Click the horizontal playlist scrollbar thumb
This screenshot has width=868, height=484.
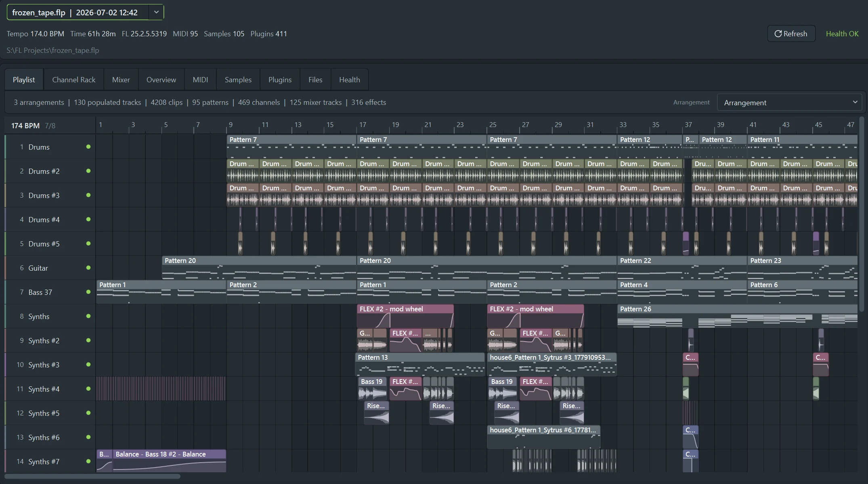tap(92, 476)
